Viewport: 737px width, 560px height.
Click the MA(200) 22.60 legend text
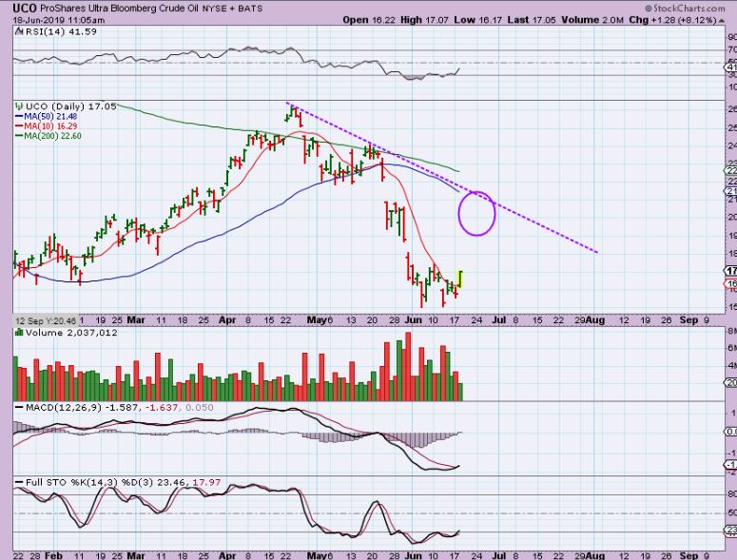[x=52, y=136]
